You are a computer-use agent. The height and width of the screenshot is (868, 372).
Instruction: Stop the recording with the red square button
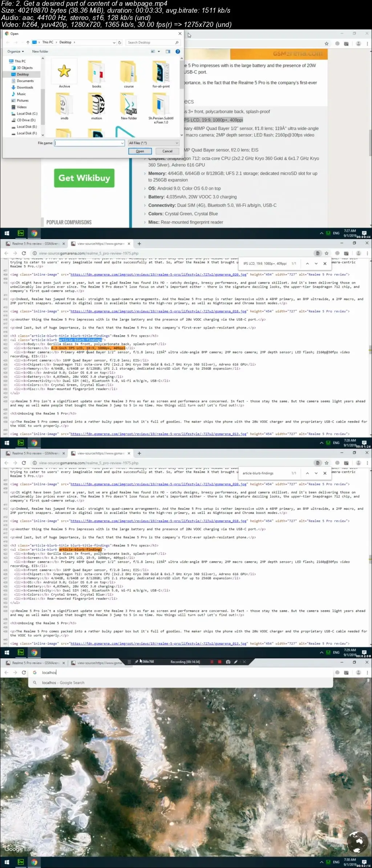219,662
